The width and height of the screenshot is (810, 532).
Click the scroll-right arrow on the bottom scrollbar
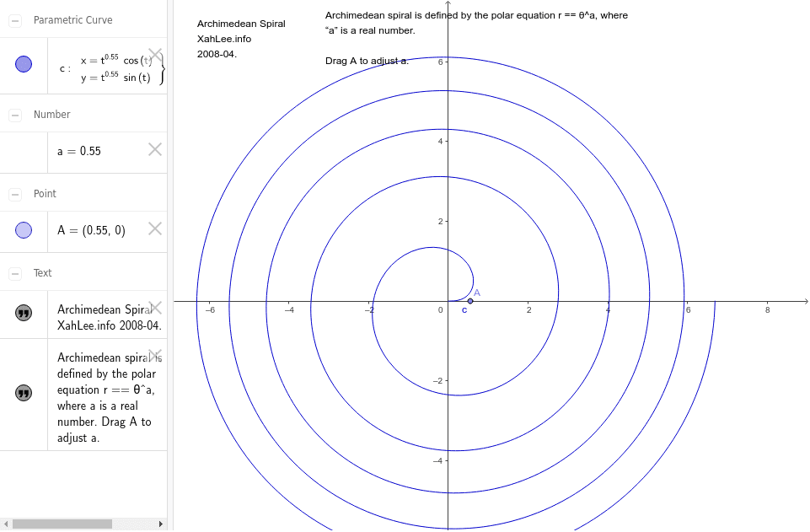point(161,524)
